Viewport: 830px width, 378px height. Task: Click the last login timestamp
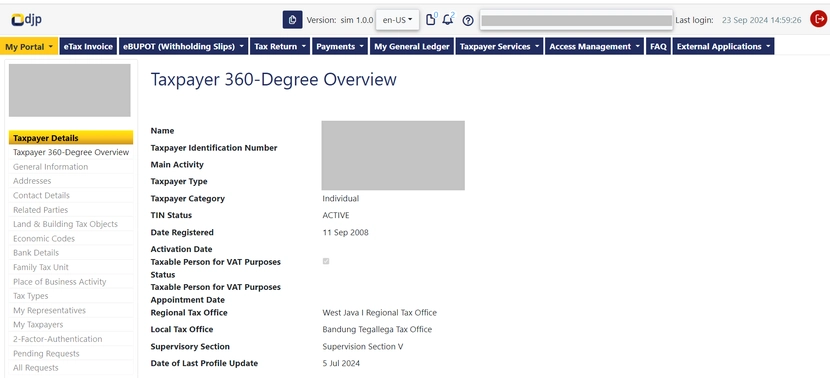(x=762, y=20)
